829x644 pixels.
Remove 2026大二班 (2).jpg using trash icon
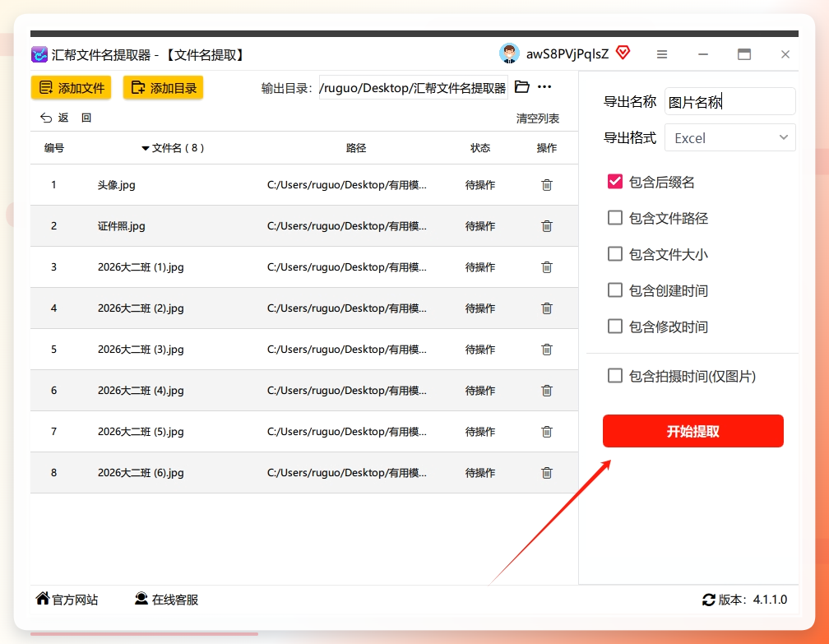coord(547,308)
